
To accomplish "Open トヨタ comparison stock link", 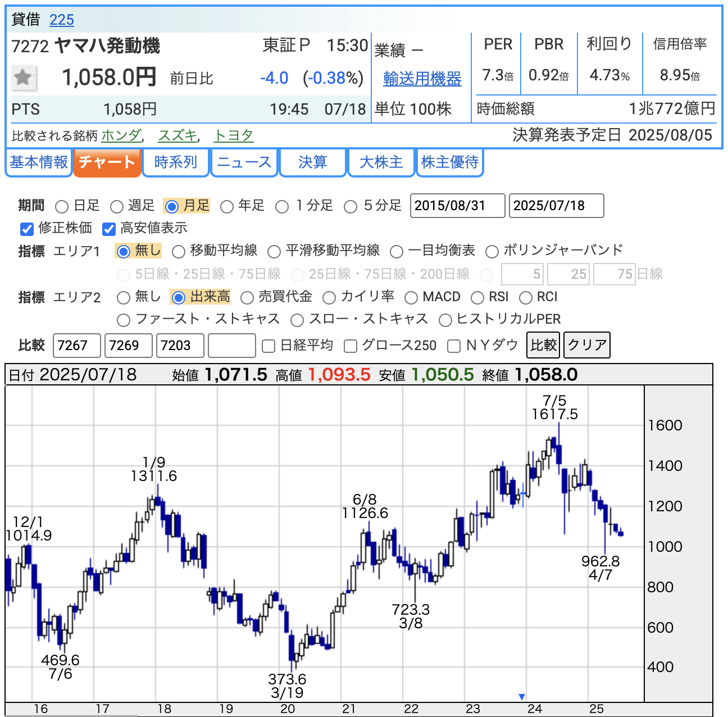I will click(x=234, y=135).
